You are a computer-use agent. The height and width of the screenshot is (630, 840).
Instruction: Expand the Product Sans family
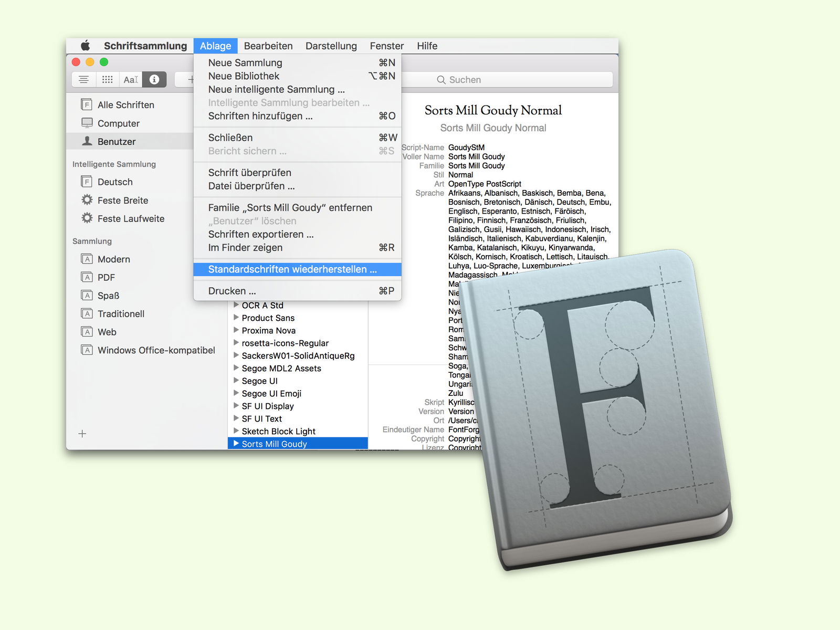pos(236,317)
